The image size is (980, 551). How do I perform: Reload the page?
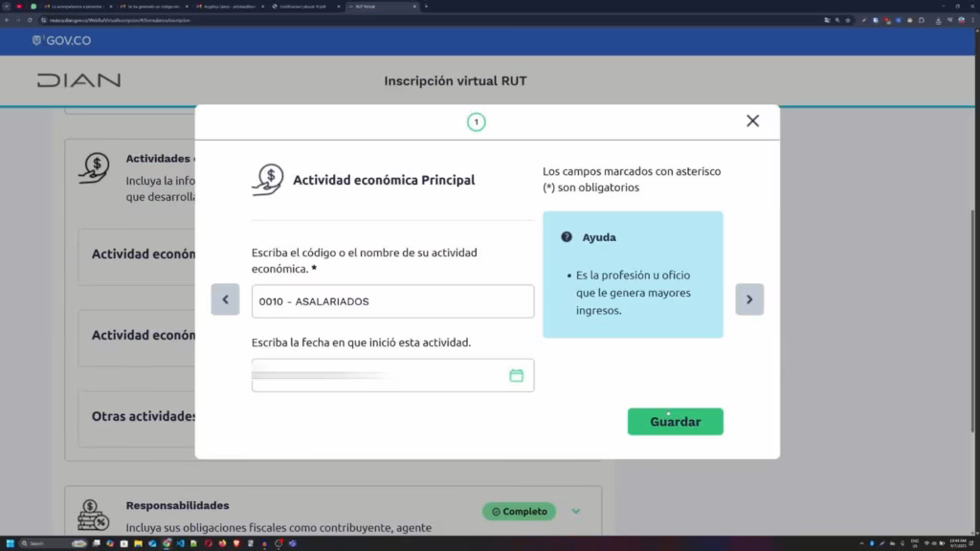pyautogui.click(x=30, y=20)
